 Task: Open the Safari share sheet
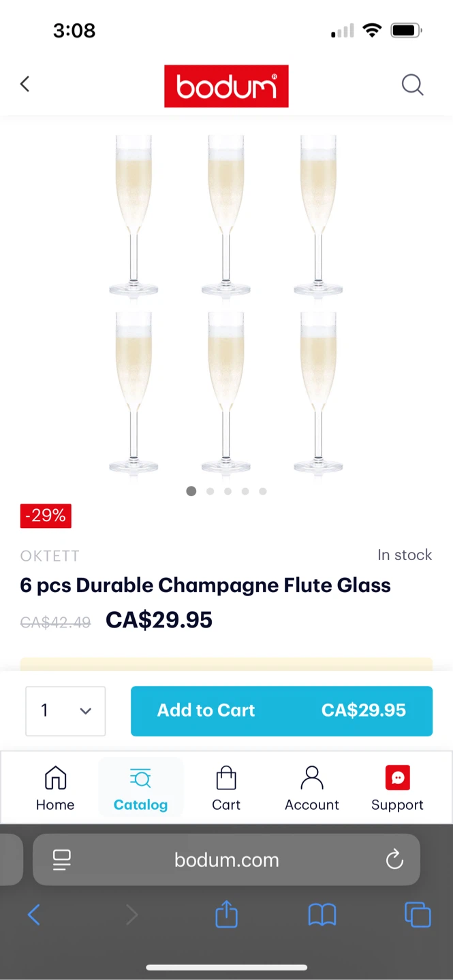tap(226, 914)
